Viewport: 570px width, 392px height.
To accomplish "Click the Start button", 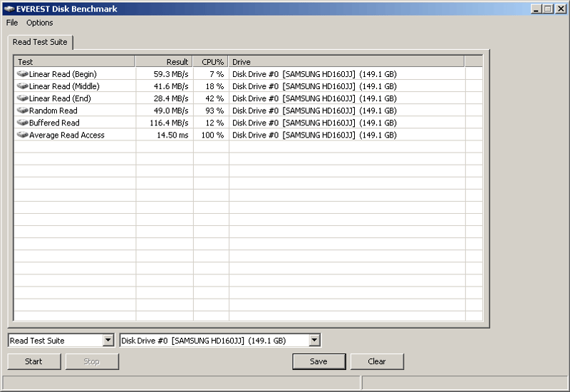I will point(33,361).
